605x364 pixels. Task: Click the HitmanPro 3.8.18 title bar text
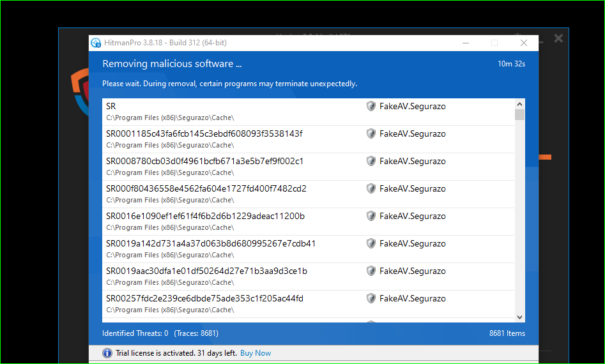pos(165,43)
